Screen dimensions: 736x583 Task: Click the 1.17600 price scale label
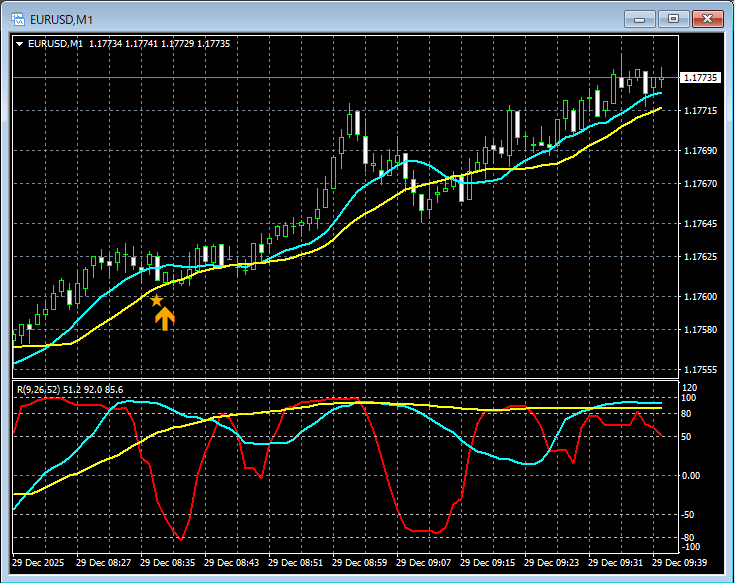coord(700,297)
